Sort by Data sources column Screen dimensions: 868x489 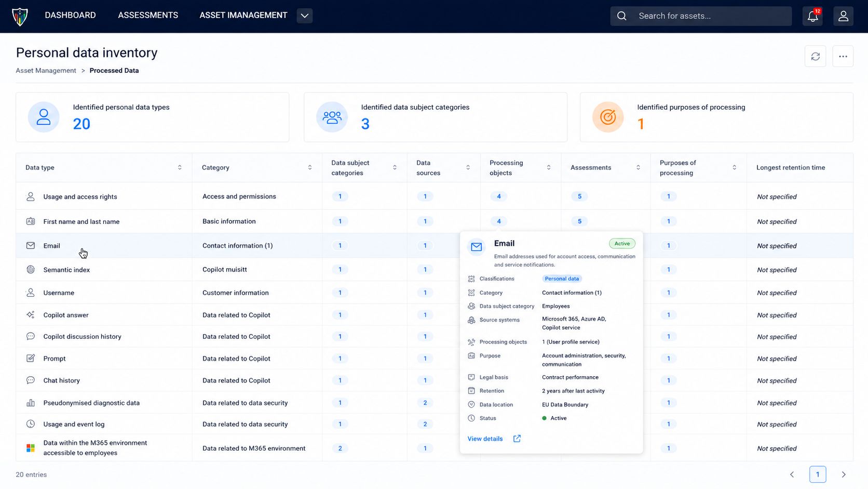point(468,167)
